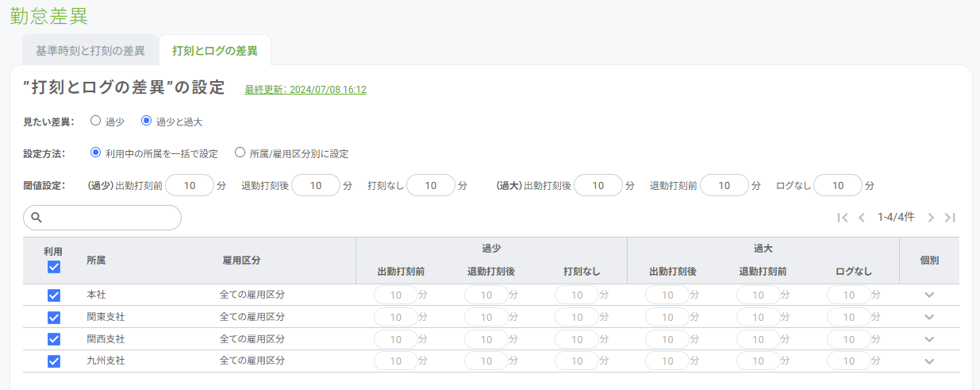This screenshot has width=980, height=390.
Task: Click the magnifier icon in search box
Action: (36, 218)
